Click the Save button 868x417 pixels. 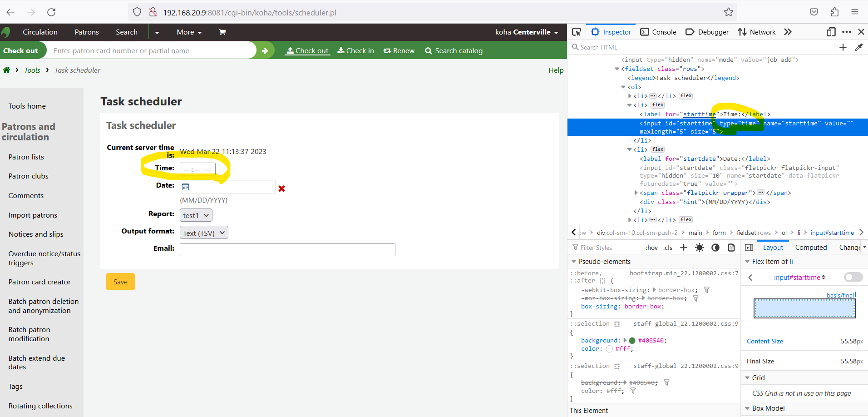pyautogui.click(x=120, y=282)
